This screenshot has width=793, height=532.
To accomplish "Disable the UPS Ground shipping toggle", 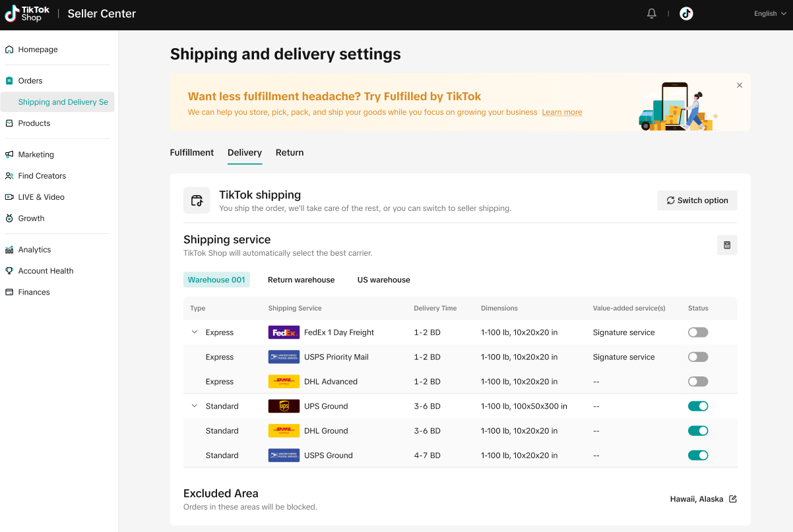I will click(x=697, y=406).
